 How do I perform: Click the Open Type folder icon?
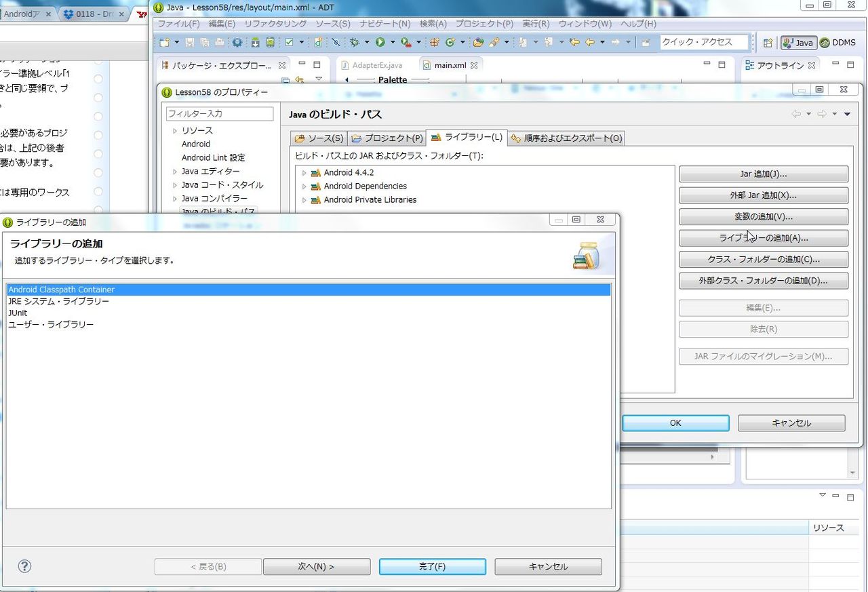pos(479,42)
